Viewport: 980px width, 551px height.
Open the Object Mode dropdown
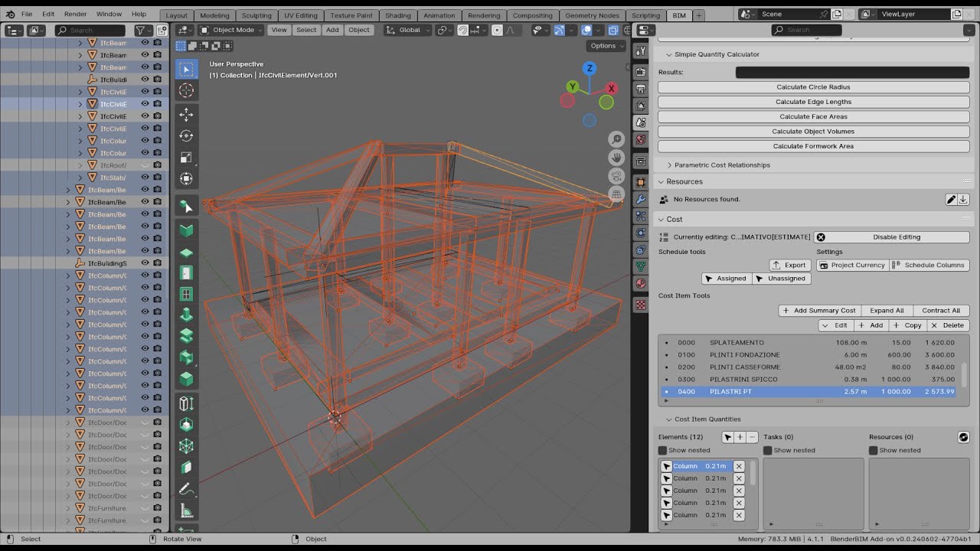(230, 30)
